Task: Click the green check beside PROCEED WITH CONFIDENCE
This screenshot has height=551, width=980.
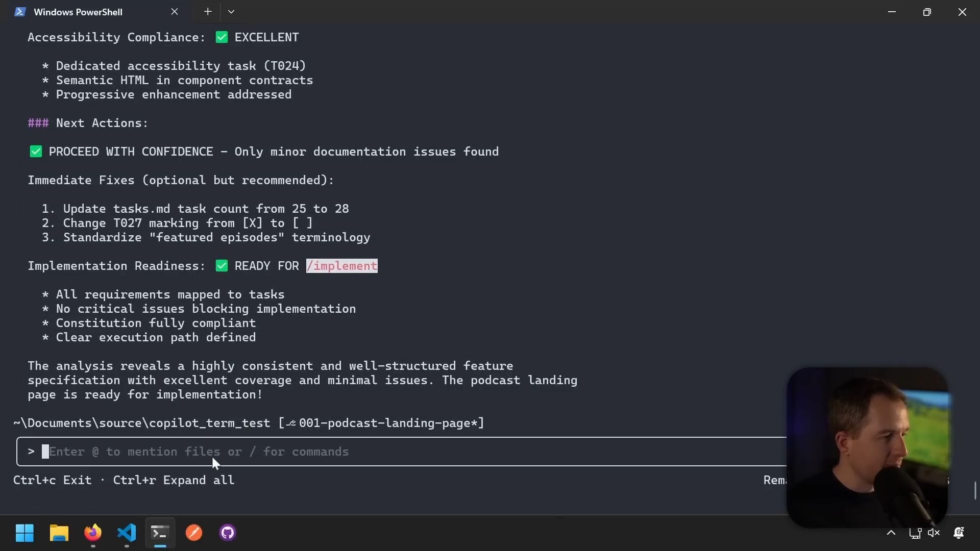Action: [36, 152]
